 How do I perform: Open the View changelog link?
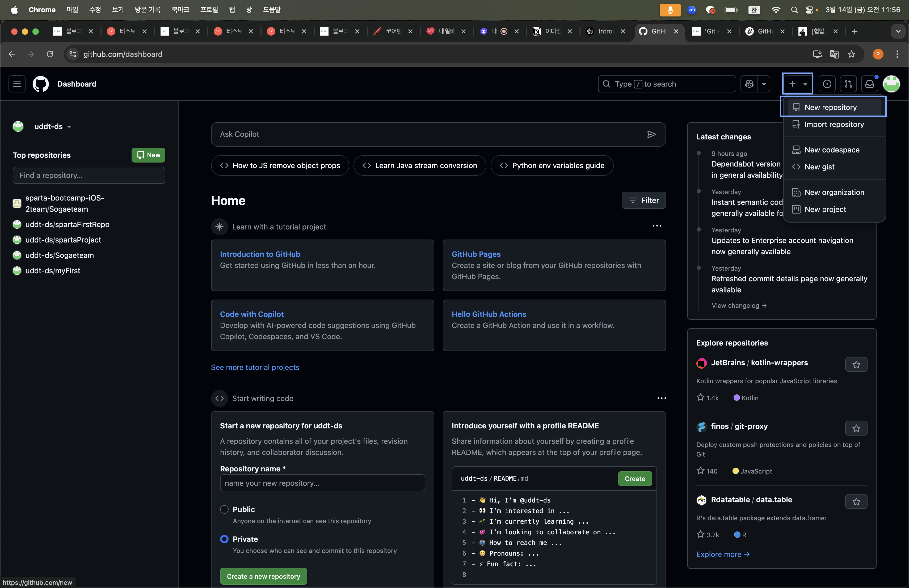click(x=739, y=305)
